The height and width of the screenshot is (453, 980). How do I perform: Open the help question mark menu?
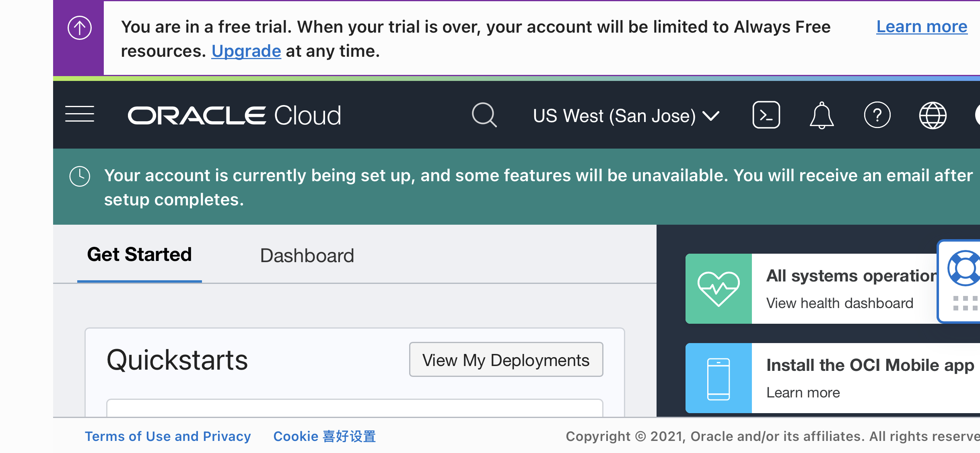pos(877,115)
